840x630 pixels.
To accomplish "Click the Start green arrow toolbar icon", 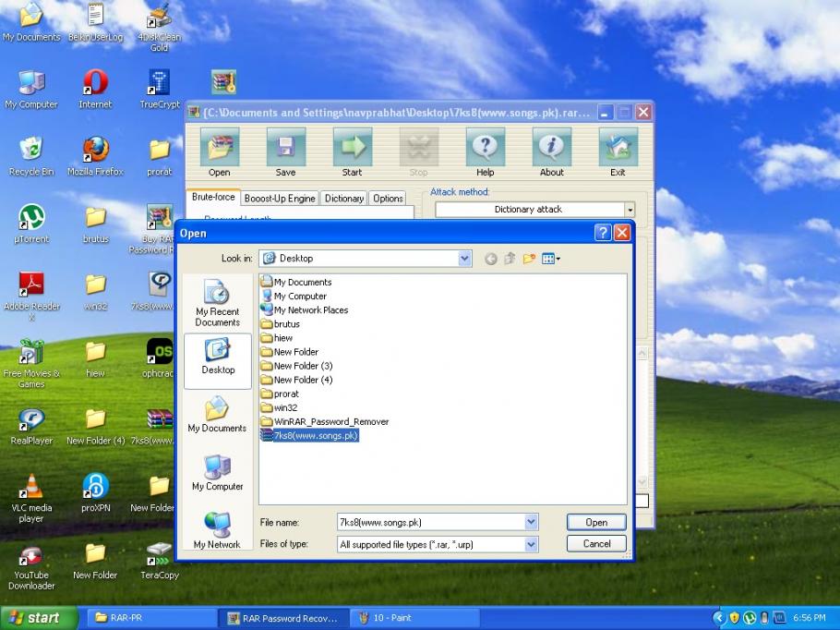I will pyautogui.click(x=352, y=147).
